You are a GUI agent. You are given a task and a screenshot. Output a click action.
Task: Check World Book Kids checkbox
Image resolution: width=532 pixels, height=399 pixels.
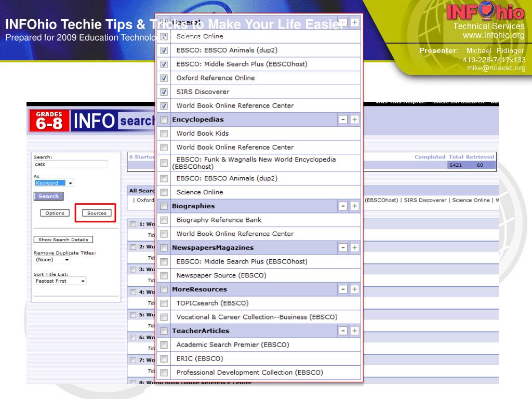[164, 134]
